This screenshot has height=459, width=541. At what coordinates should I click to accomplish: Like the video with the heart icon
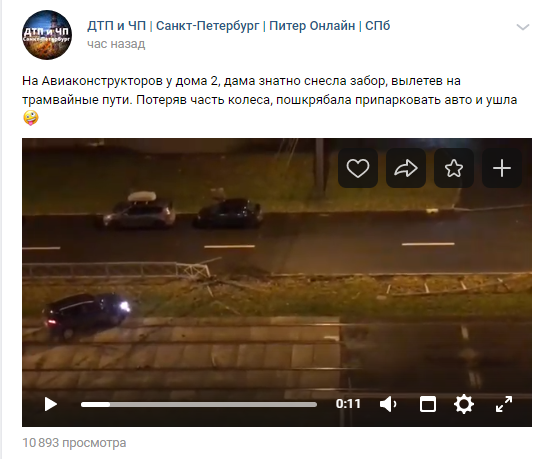[358, 168]
